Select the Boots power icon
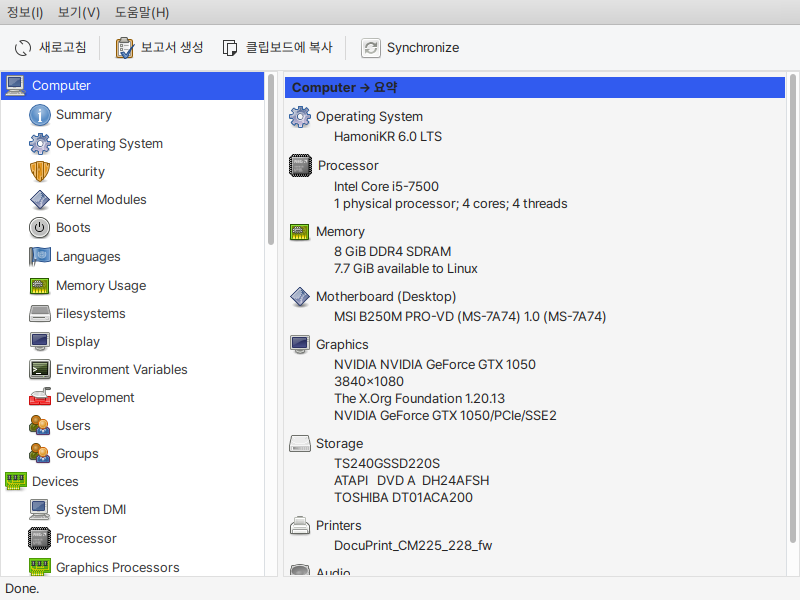Viewport: 800px width, 600px height. 40,228
